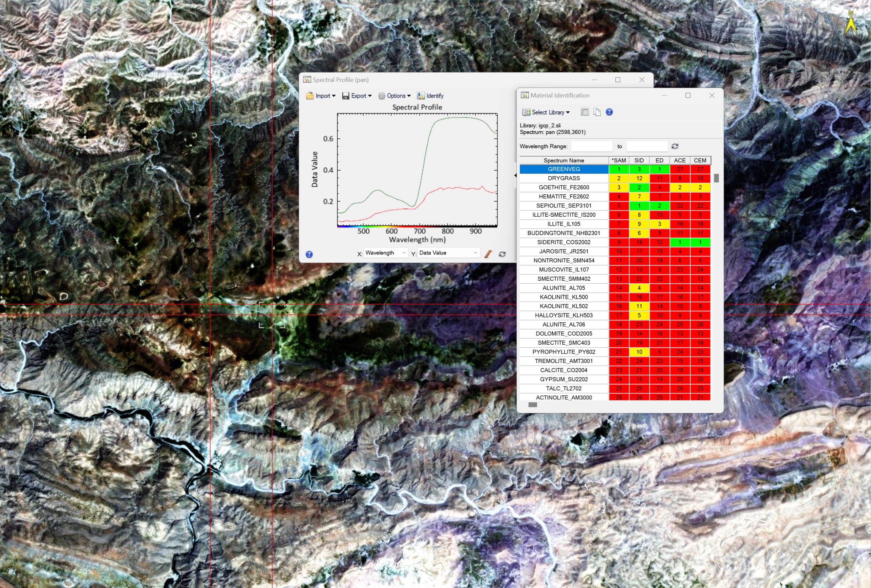Open the X axis Wavelength dropdown
The image size is (871, 588).
tap(386, 253)
